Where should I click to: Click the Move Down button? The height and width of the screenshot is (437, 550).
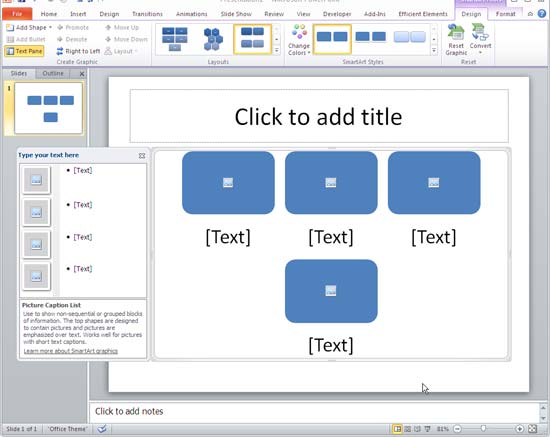(127, 39)
